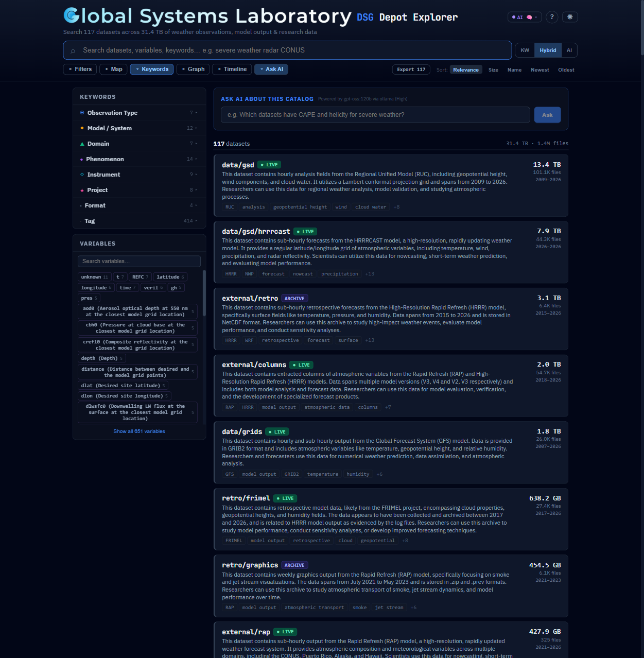The width and height of the screenshot is (644, 658).
Task: Select the depth (Depth) variable chip
Action: [x=101, y=358]
